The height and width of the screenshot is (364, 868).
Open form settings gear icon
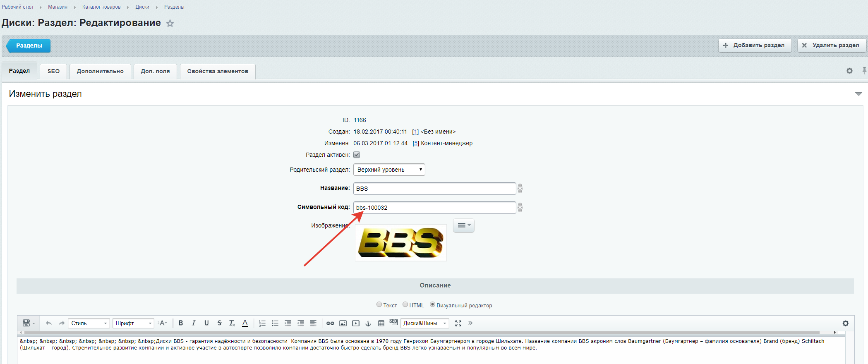(x=849, y=71)
